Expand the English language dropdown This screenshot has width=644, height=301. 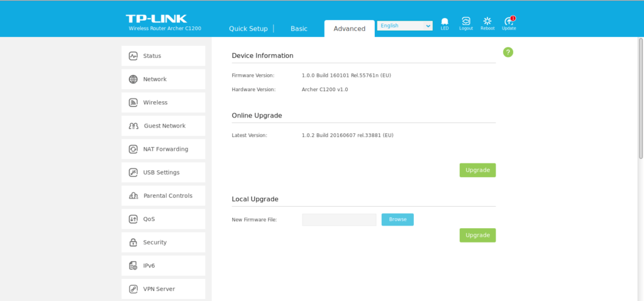click(x=404, y=26)
